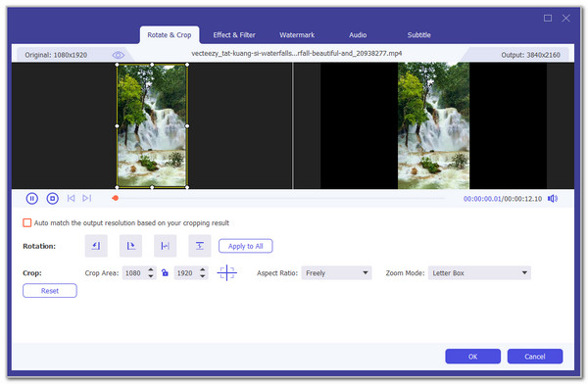Click the Original: 1080x1920 label

click(x=56, y=55)
